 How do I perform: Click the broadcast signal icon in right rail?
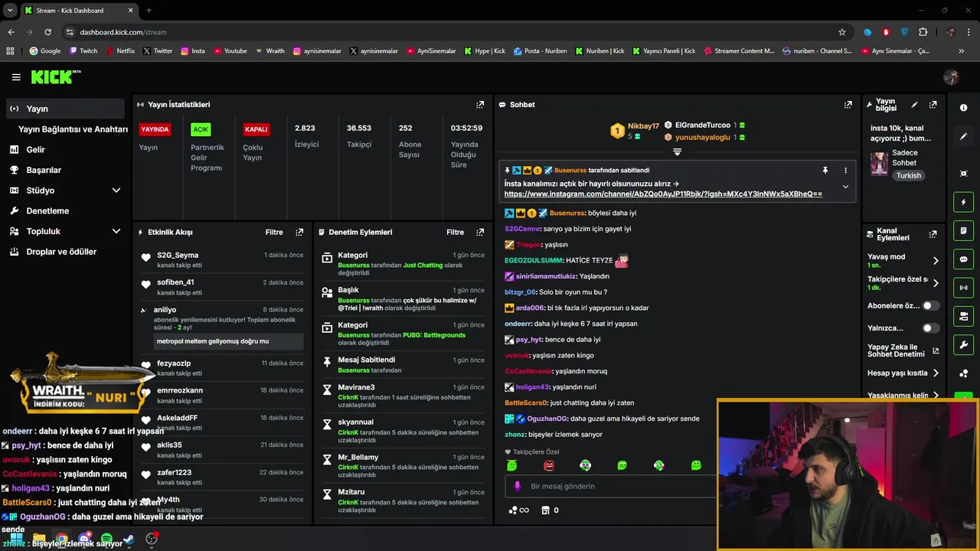[x=963, y=288]
